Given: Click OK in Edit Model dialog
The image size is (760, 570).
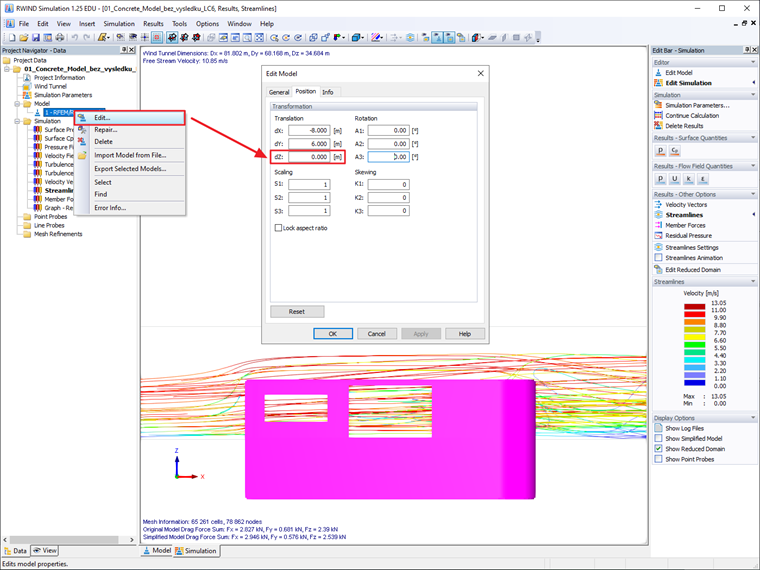Looking at the screenshot, I should pyautogui.click(x=333, y=333).
